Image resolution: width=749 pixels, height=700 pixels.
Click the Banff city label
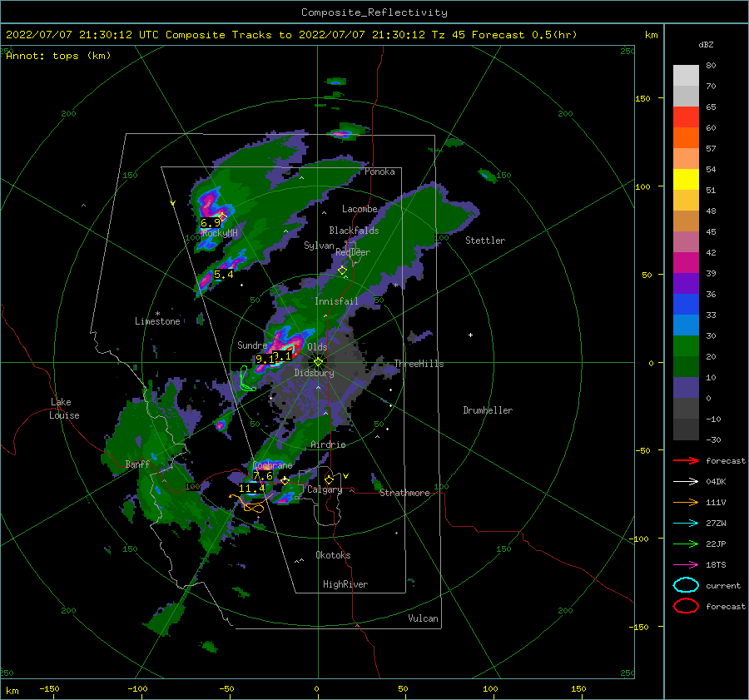pyautogui.click(x=137, y=464)
